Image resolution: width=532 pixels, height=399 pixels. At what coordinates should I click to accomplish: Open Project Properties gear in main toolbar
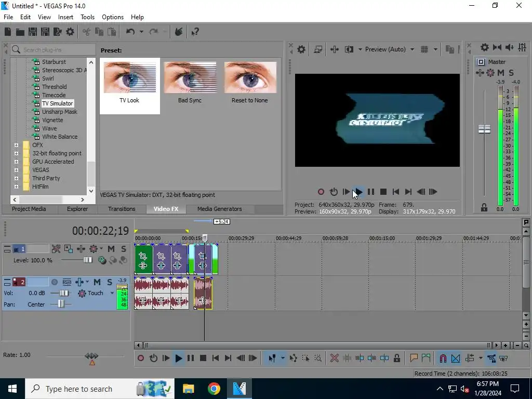[x=70, y=32]
